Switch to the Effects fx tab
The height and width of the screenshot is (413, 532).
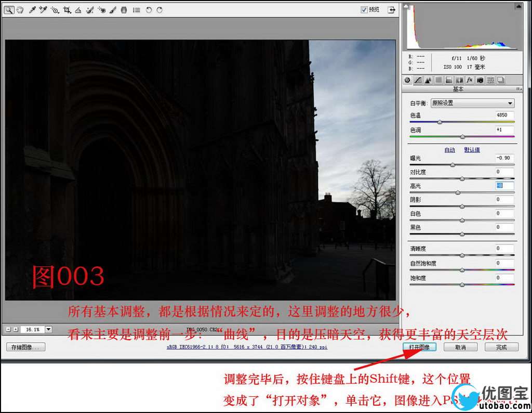pos(470,80)
